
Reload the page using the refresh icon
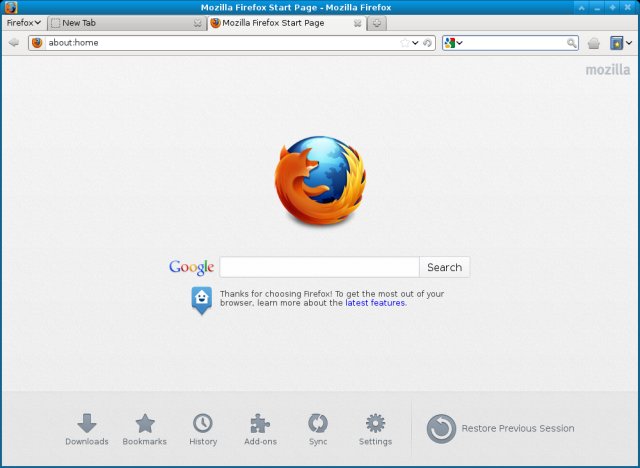pyautogui.click(x=427, y=43)
